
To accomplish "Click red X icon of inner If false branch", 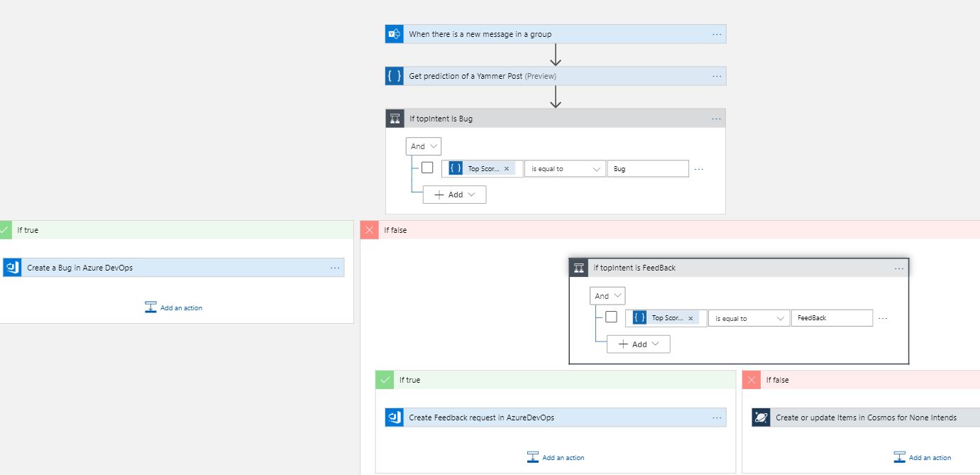I will pyautogui.click(x=751, y=380).
